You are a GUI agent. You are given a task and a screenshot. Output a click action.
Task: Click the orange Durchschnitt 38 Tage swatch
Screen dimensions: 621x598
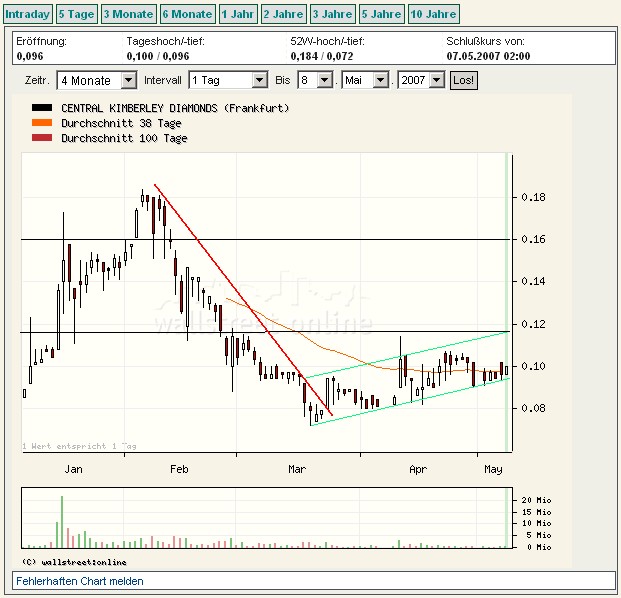[42, 123]
